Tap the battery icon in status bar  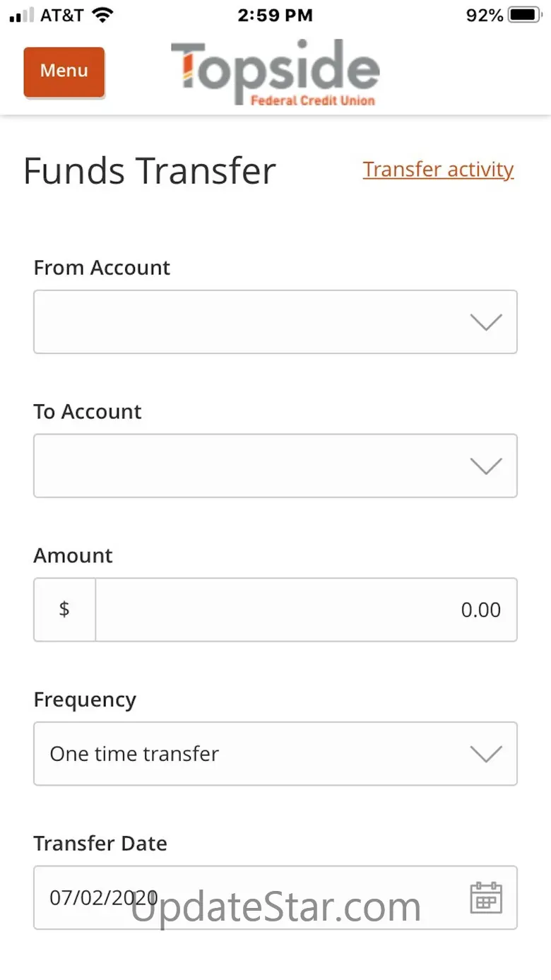pos(525,15)
